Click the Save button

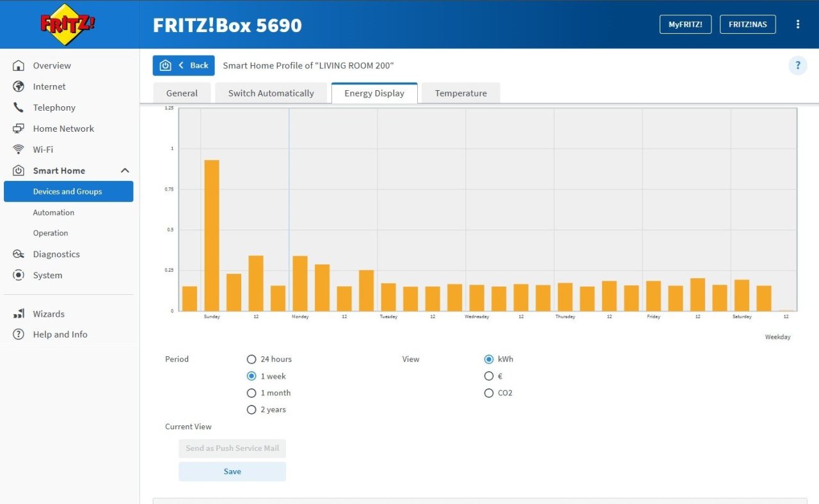tap(232, 471)
